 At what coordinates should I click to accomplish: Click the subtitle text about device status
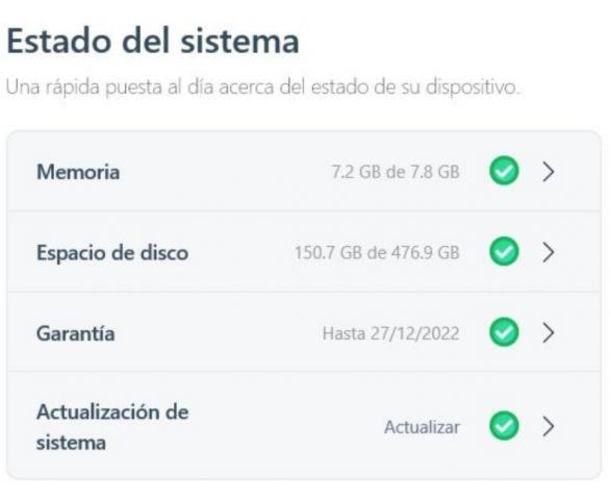pos(263,91)
